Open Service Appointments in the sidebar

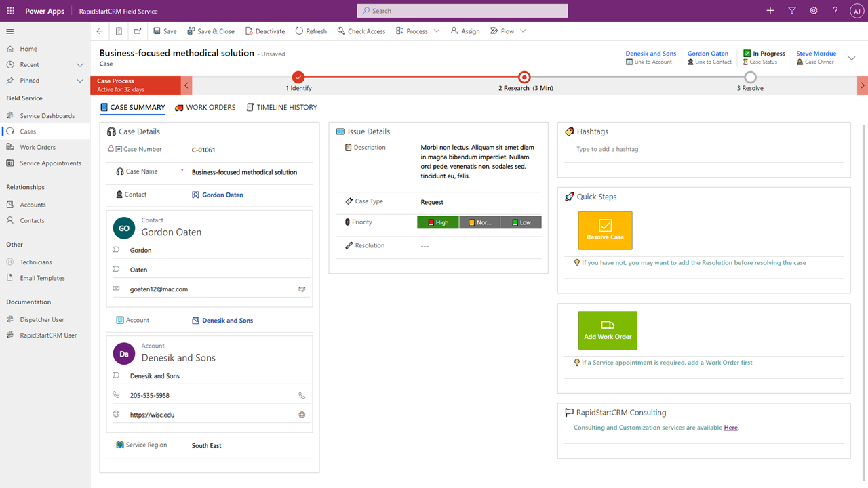45,163
